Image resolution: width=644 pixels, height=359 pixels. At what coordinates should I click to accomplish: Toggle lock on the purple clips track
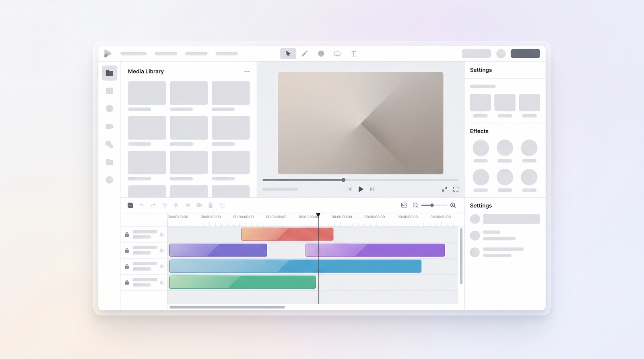pos(127,250)
